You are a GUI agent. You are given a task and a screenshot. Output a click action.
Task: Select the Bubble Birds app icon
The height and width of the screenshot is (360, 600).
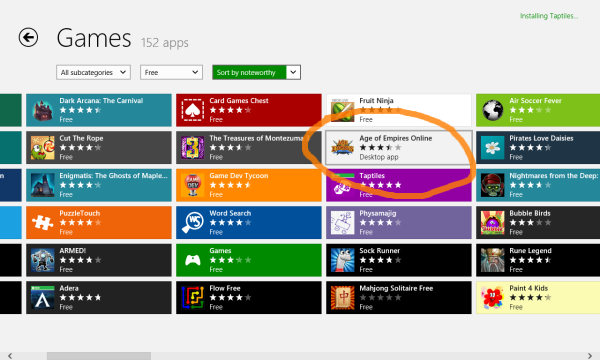click(492, 223)
